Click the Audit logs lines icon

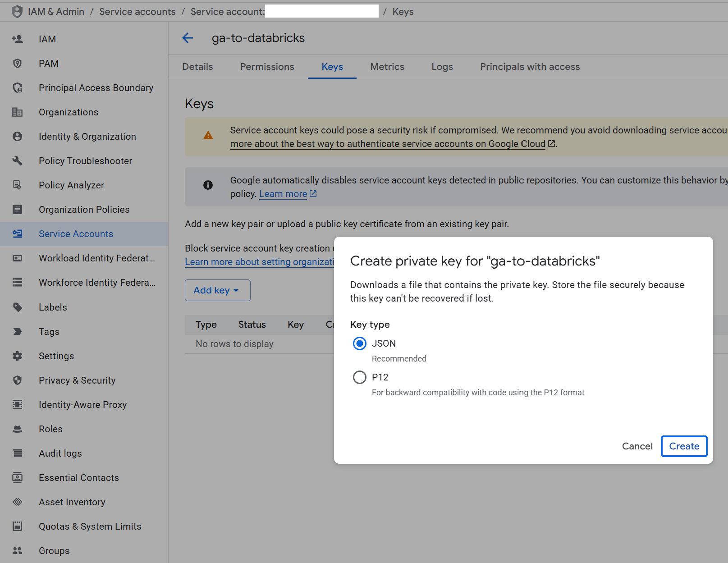(x=18, y=453)
